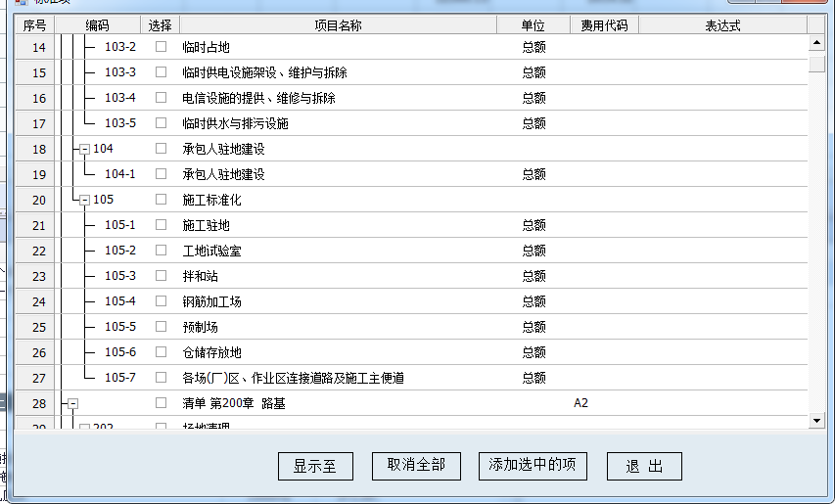Click the 显示至 button
The width and height of the screenshot is (835, 504).
point(315,466)
